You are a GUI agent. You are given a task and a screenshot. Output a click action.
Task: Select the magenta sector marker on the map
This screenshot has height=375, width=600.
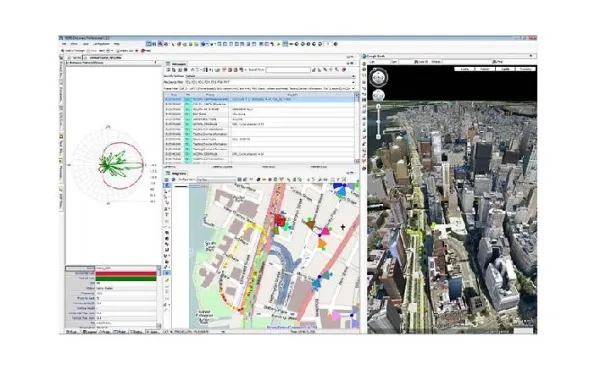pyautogui.click(x=325, y=231)
